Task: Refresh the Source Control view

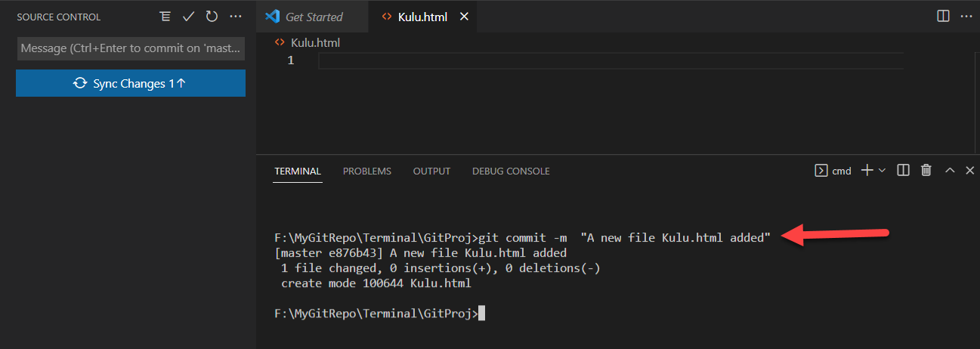Action: (x=212, y=17)
